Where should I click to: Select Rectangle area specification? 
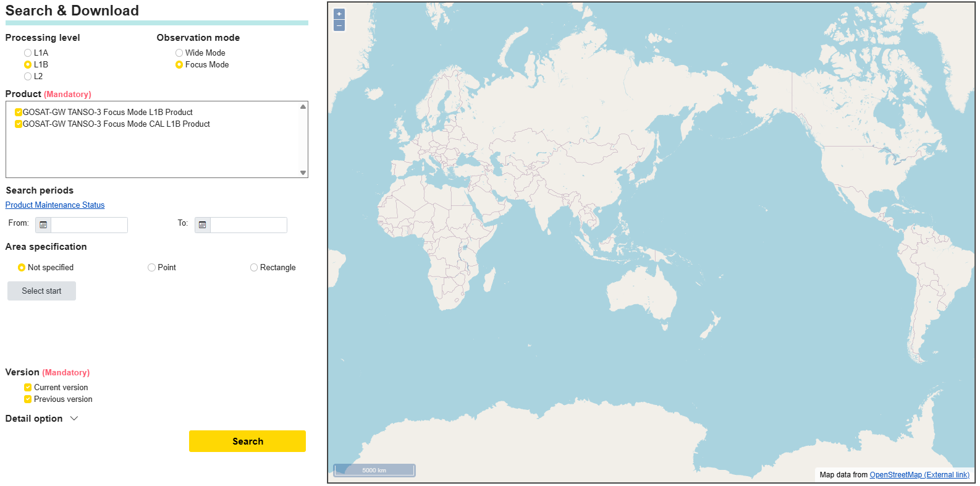[x=254, y=268]
